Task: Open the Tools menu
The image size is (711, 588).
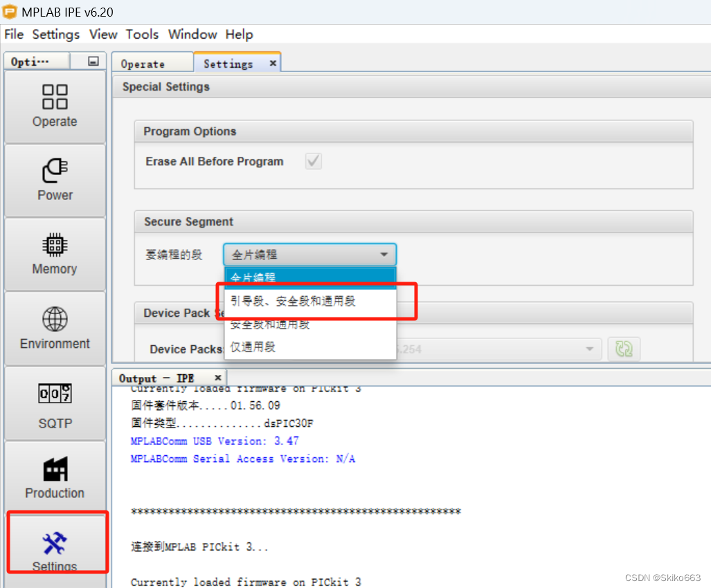Action: 142,35
